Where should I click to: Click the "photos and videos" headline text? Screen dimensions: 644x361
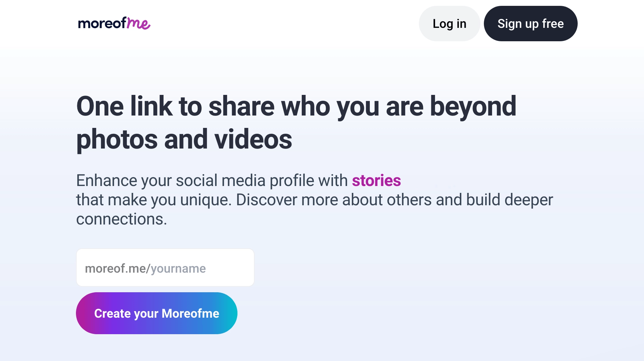pos(184,140)
